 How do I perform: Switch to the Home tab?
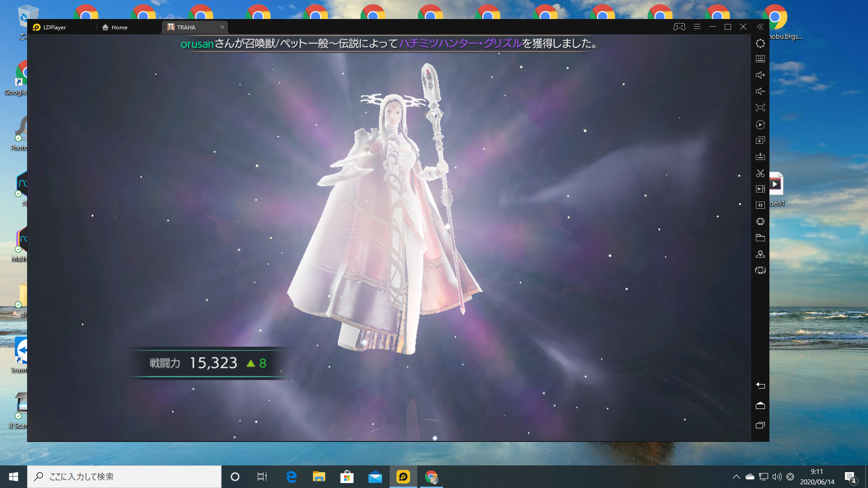(x=115, y=27)
